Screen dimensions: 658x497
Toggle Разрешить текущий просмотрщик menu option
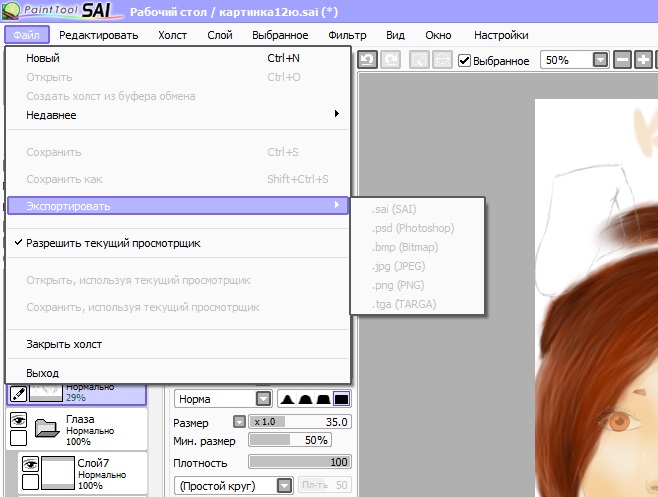tap(178, 243)
